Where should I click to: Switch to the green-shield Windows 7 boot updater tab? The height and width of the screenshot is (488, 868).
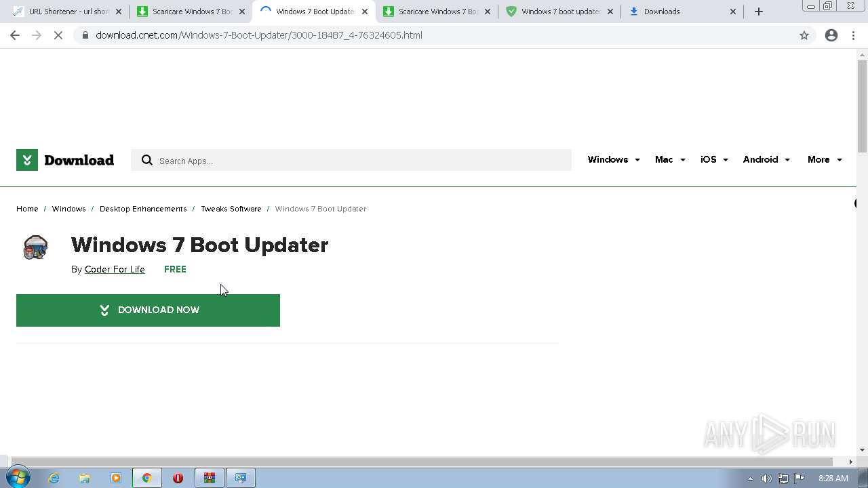click(x=559, y=12)
